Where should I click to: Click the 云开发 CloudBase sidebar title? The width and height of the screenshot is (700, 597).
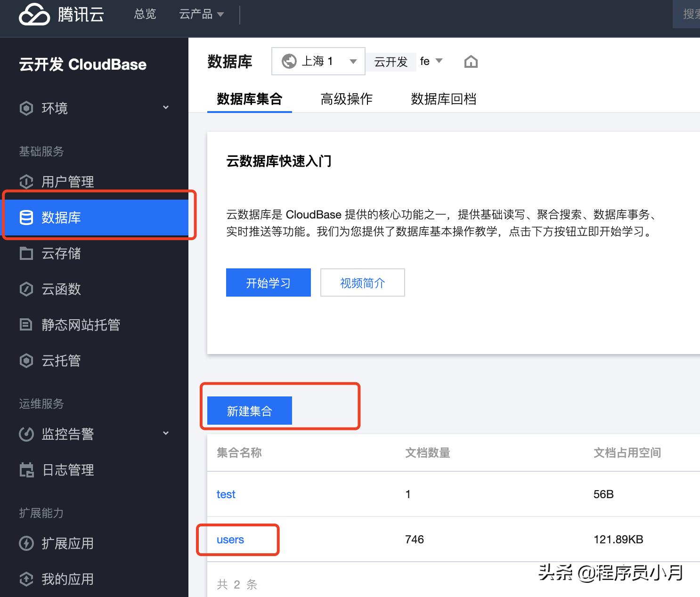(83, 65)
